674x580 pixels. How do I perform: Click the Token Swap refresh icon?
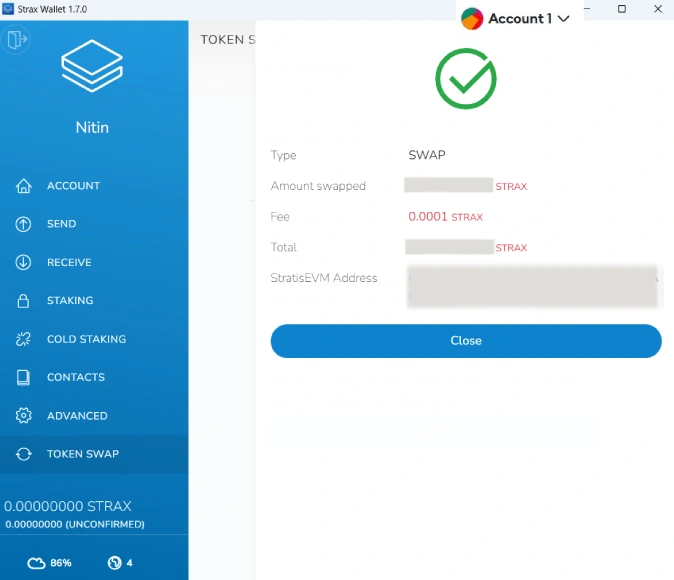tap(23, 454)
